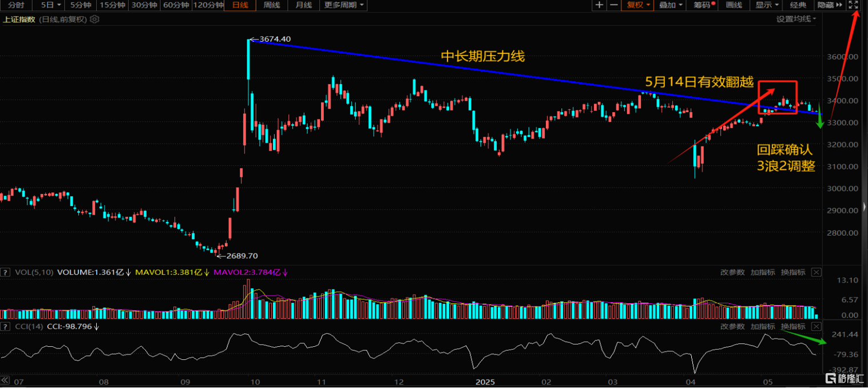The width and height of the screenshot is (868, 388).
Task: Open the 显示 display dropdown
Action: pos(767,5)
